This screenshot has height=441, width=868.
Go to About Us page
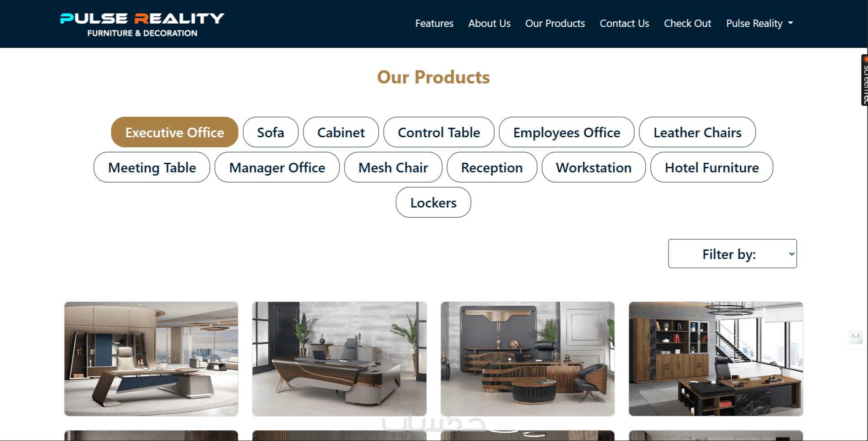point(489,23)
